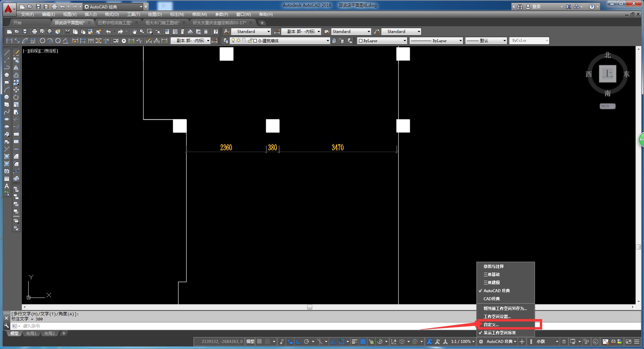Toggle polar tracking in status bar
This screenshot has width=644, height=349.
pos(307,342)
